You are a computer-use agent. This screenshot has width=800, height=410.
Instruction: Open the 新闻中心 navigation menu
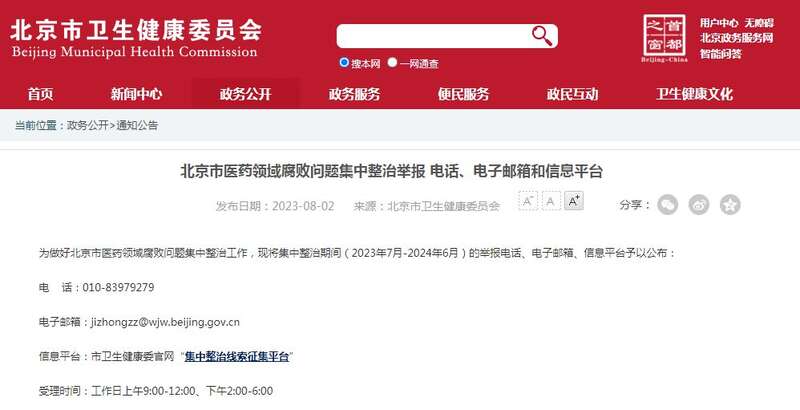[x=136, y=94]
